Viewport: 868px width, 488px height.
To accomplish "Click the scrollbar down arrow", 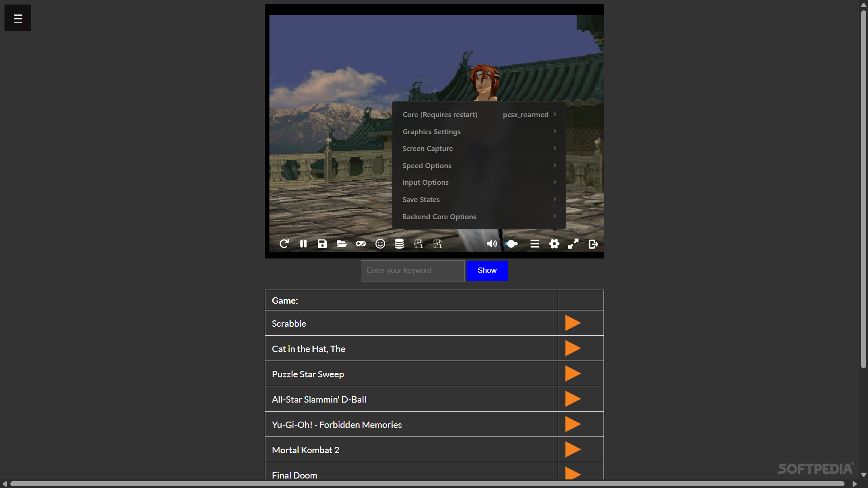I will [x=863, y=475].
